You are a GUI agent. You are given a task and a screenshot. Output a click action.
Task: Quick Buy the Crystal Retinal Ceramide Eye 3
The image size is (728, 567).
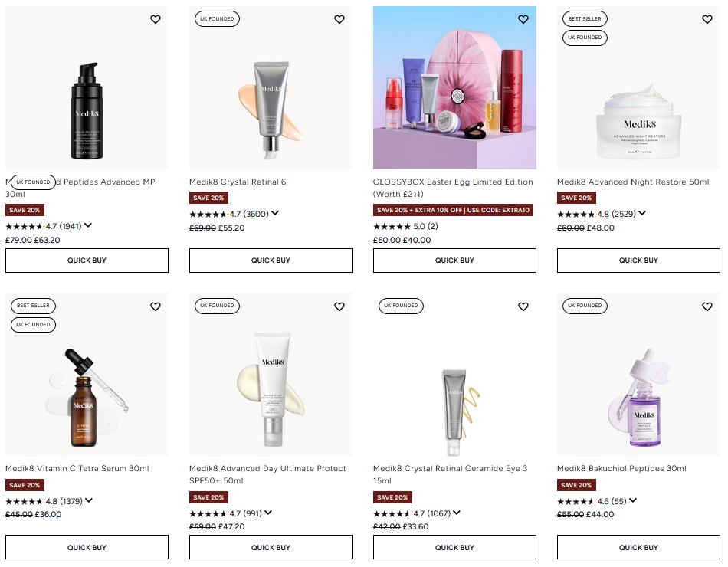pos(454,547)
